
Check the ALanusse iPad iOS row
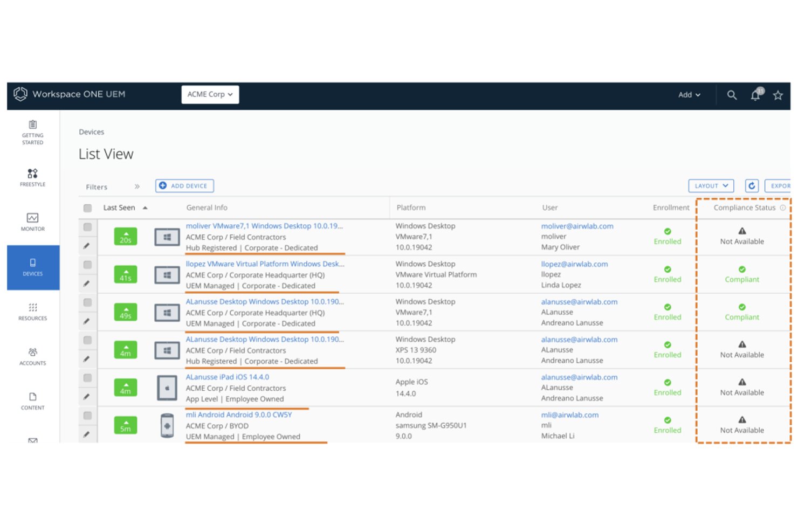[87, 378]
